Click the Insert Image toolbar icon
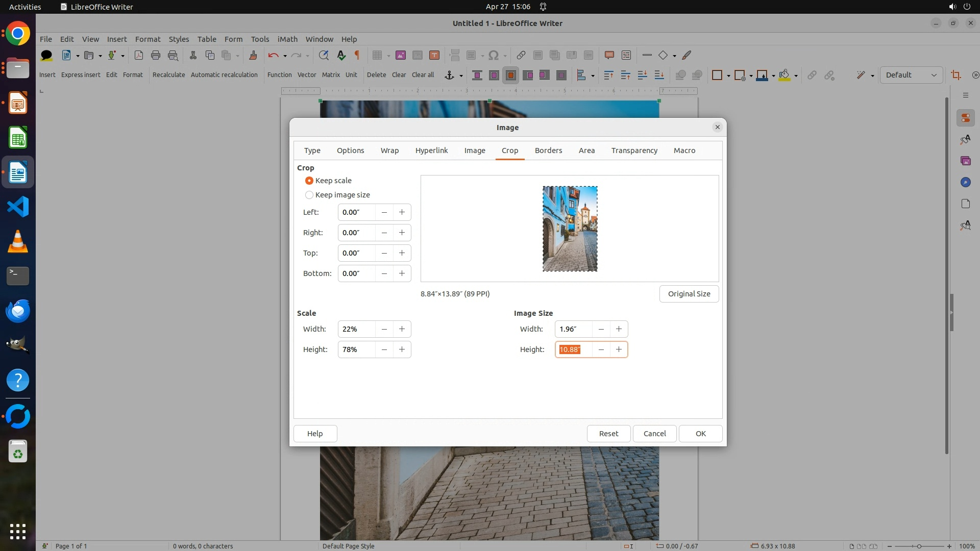 401,55
